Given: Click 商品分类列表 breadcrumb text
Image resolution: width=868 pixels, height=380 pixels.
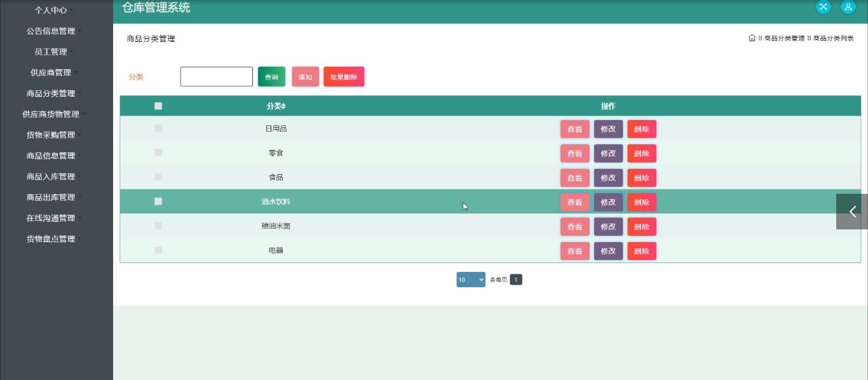Looking at the screenshot, I should (833, 38).
